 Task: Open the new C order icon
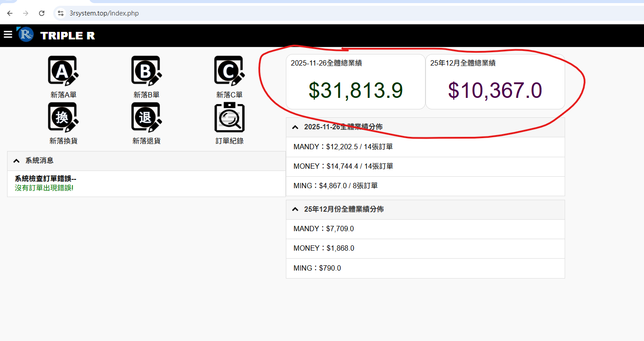pos(229,71)
